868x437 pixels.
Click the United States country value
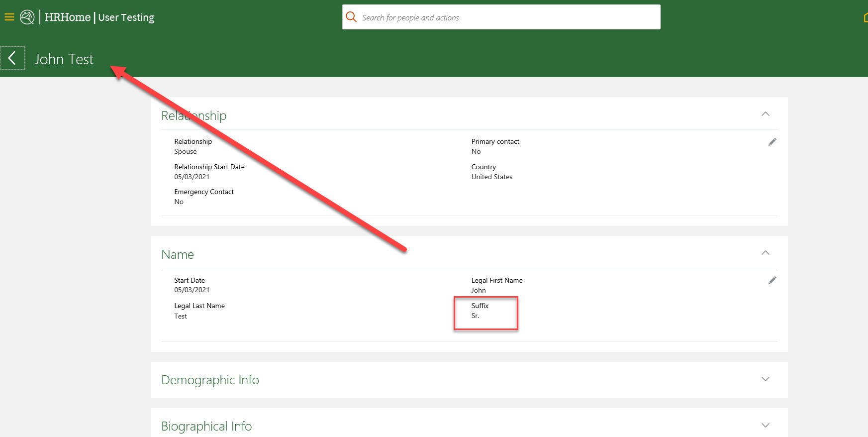point(492,177)
